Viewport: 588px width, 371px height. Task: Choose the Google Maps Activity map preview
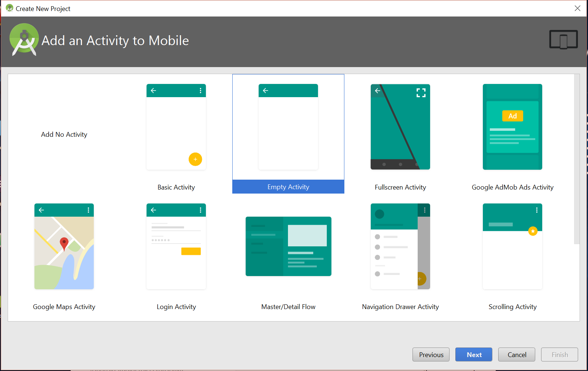(64, 246)
